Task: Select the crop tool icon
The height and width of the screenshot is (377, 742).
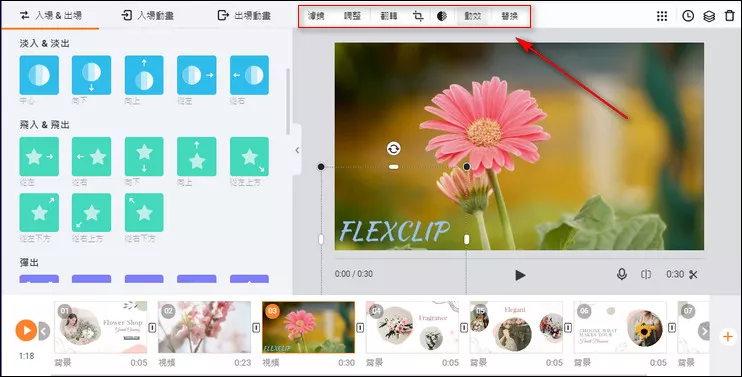Action: pos(418,16)
